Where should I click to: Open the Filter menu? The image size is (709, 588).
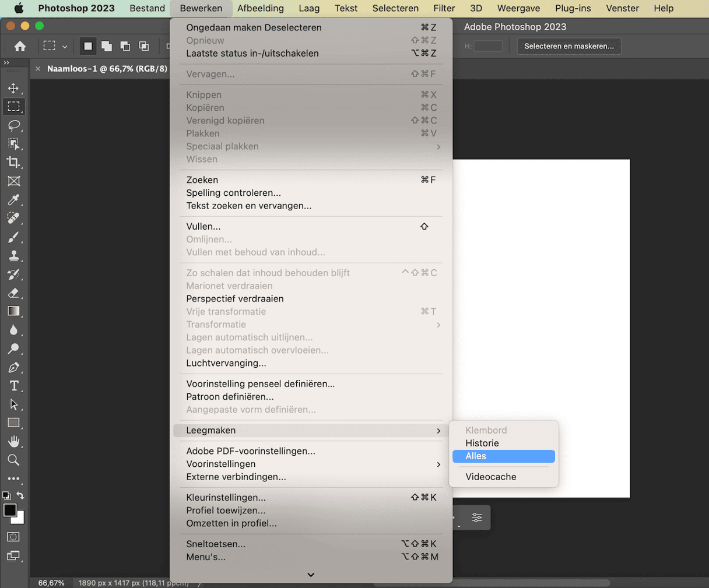[444, 8]
